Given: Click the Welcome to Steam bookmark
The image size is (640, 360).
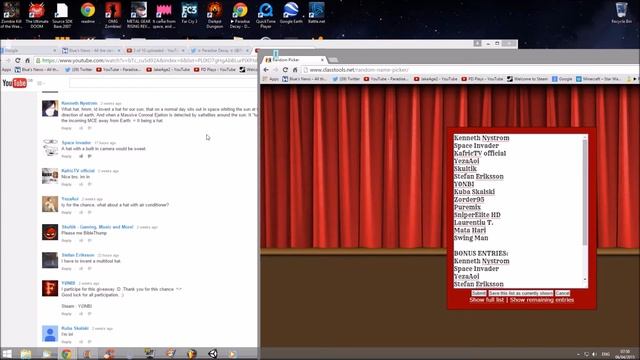Looking at the screenshot, I should [527, 79].
